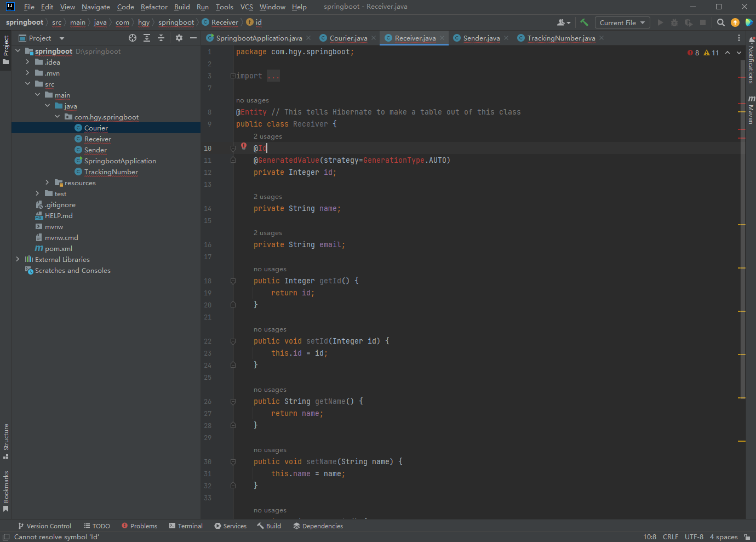Click the Select Opened File target icon
Screen dimensions: 756x542
coord(132,38)
